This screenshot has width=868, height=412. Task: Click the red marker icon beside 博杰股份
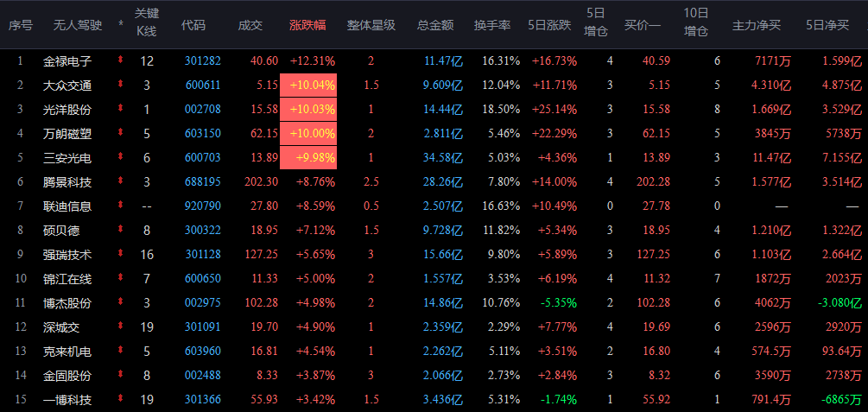click(x=121, y=302)
